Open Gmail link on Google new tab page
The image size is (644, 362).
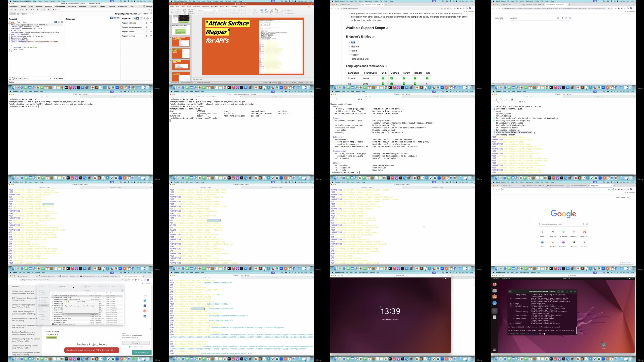click(x=618, y=197)
